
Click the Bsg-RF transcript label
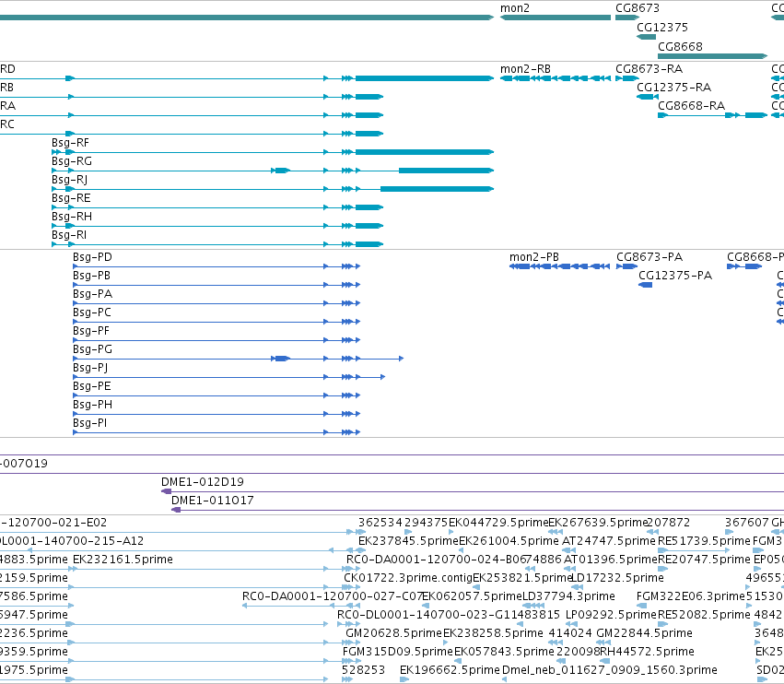point(70,143)
